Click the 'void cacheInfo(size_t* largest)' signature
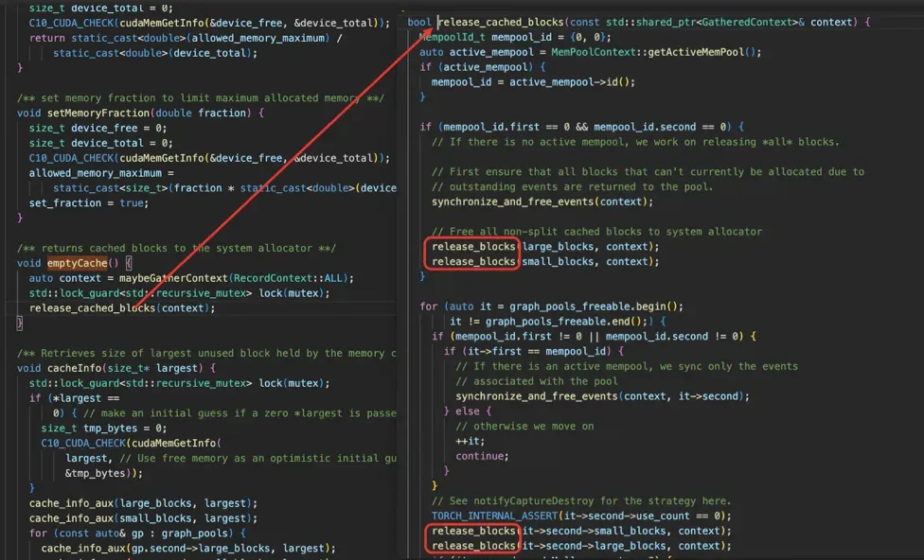Viewport: 924px width, 560px height. [116, 368]
